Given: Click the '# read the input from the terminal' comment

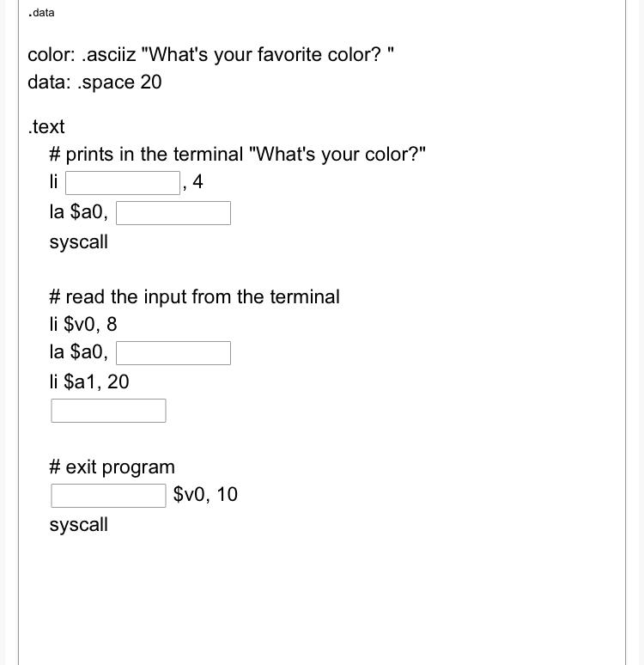Looking at the screenshot, I should pos(195,296).
